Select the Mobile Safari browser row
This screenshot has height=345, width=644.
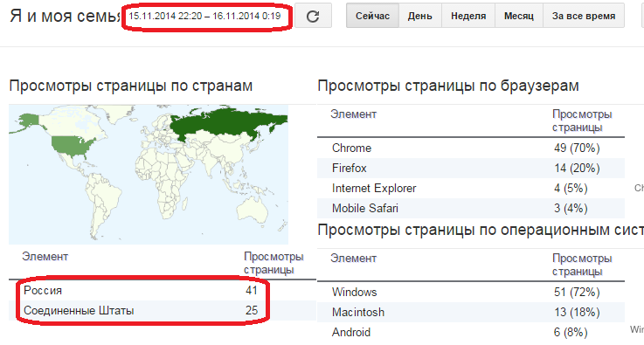pos(471,208)
